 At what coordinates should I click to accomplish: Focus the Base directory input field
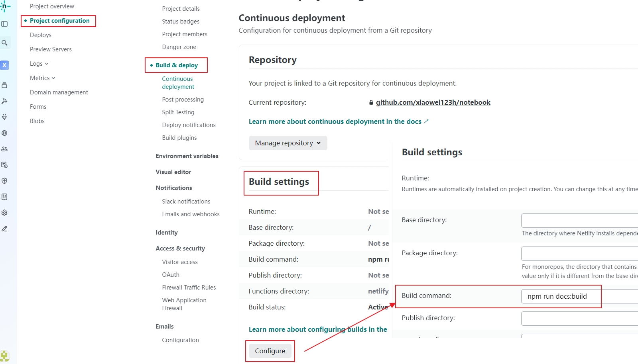(x=579, y=221)
